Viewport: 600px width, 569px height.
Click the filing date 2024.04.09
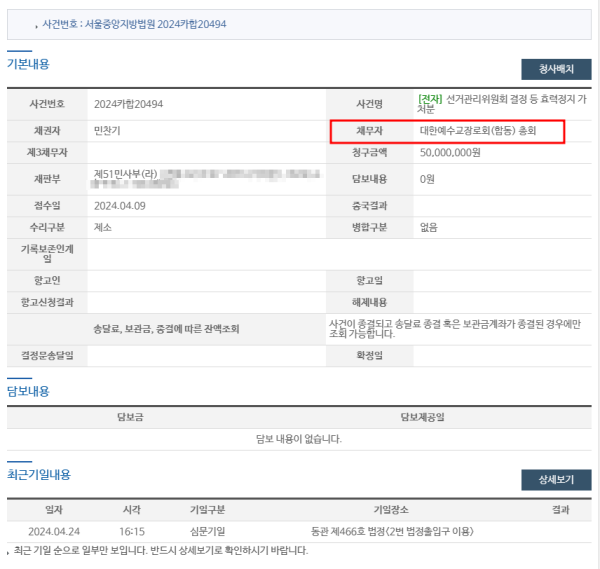coord(119,205)
